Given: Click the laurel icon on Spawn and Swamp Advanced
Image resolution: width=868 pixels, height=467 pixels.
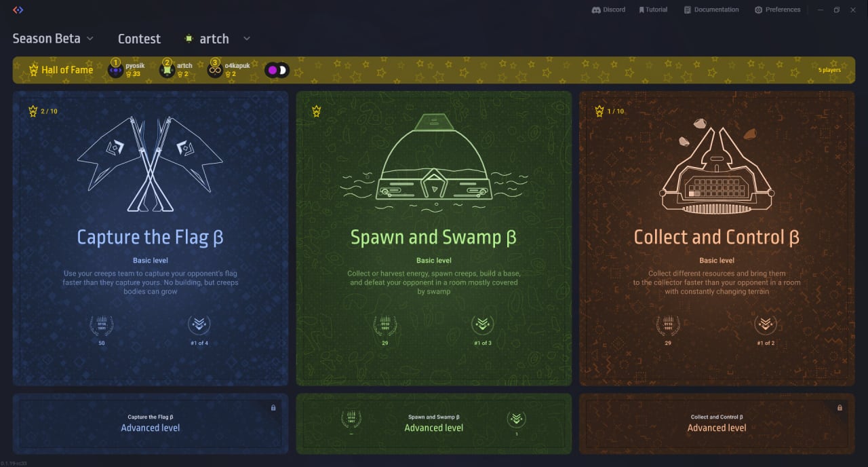Looking at the screenshot, I should [x=351, y=419].
